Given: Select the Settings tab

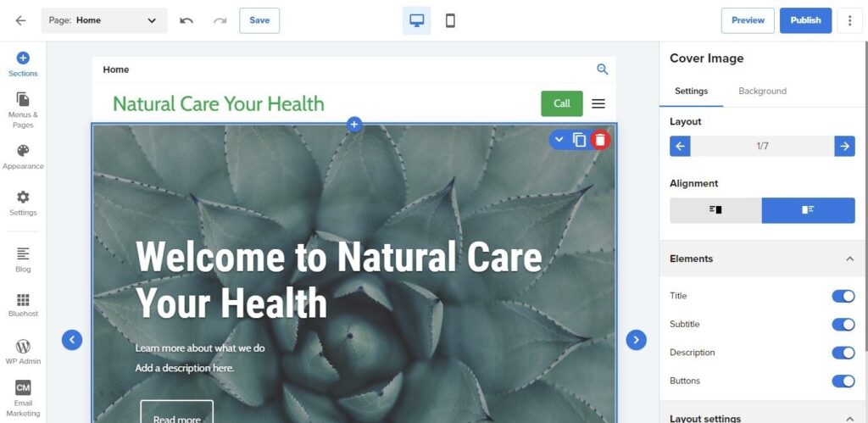Looking at the screenshot, I should click(691, 91).
